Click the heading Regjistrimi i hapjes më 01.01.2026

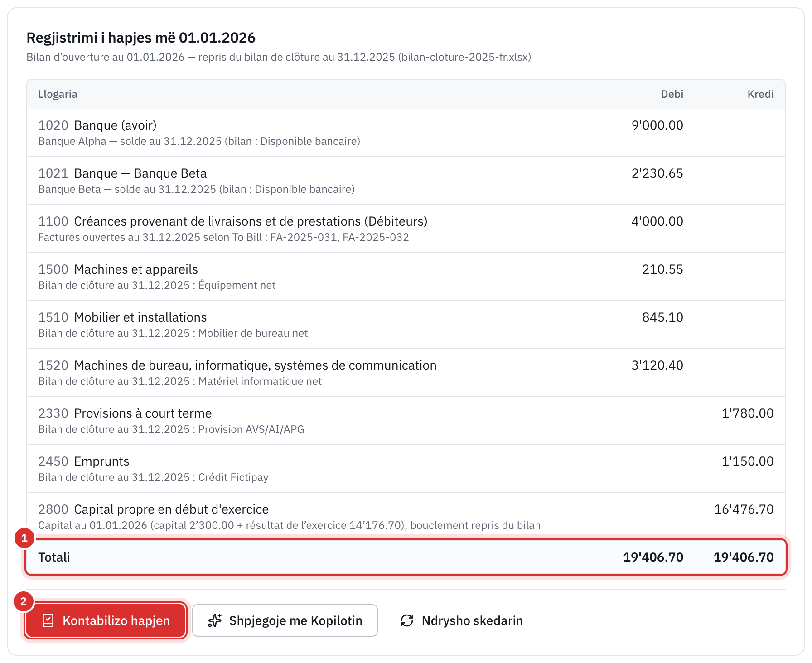(x=141, y=38)
